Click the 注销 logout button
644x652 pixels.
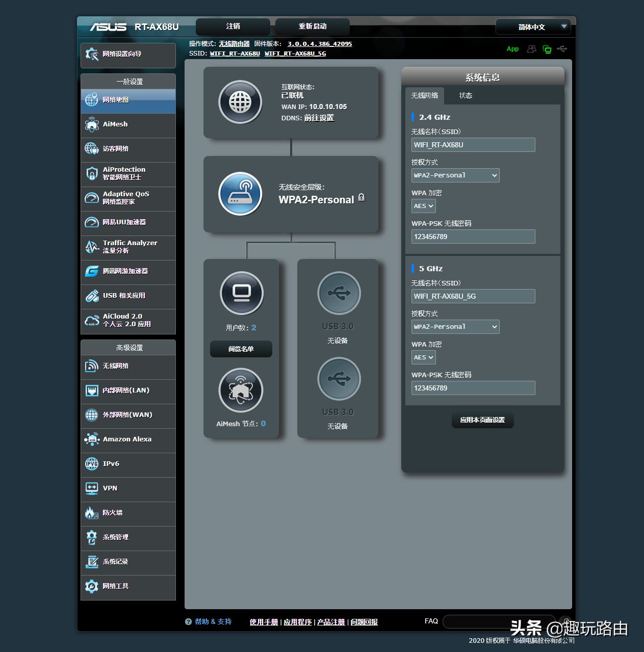[233, 27]
